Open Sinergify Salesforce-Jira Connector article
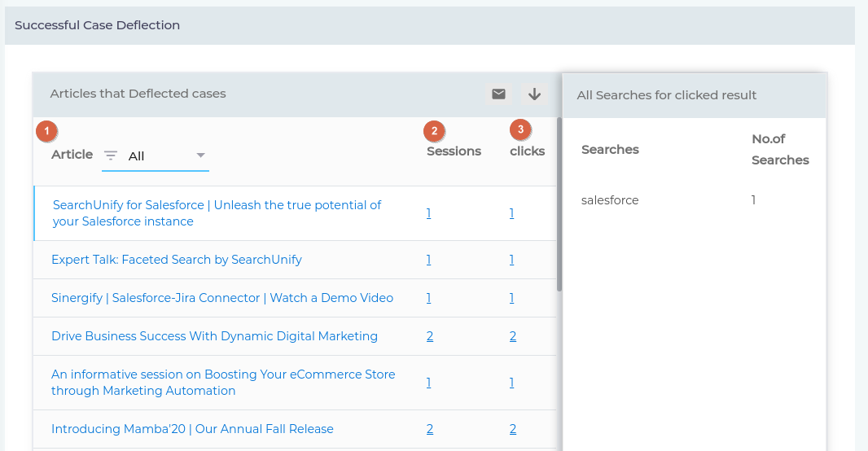The height and width of the screenshot is (451, 868). click(222, 298)
